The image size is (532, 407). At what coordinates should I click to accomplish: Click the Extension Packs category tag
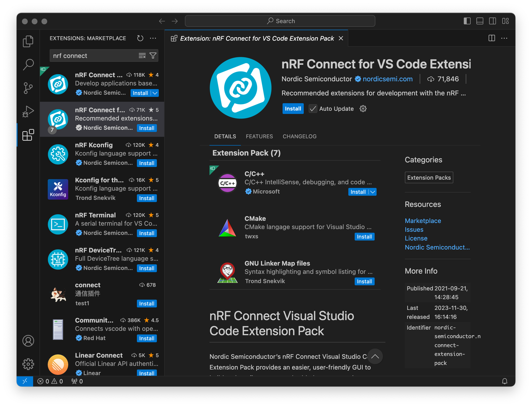click(429, 177)
